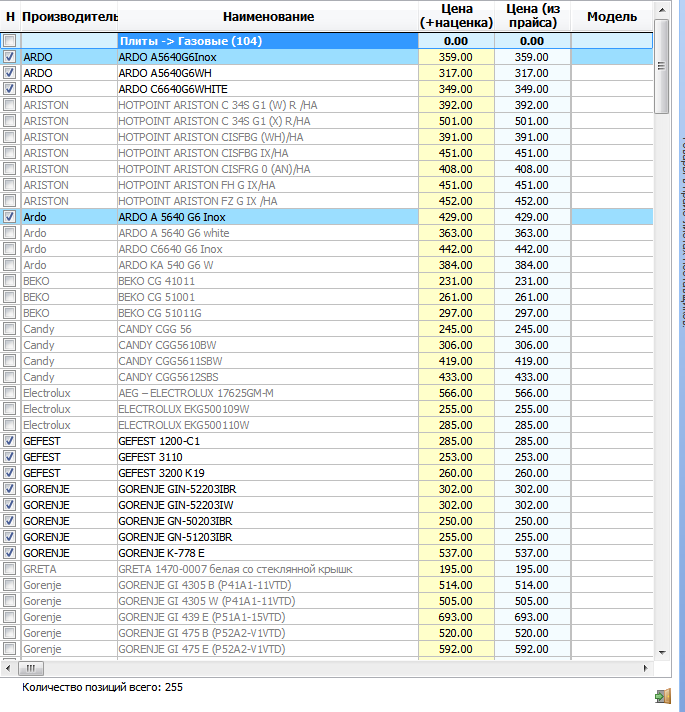This screenshot has width=685, height=712.
Task: Sort by Производитель column header
Action: 69,16
